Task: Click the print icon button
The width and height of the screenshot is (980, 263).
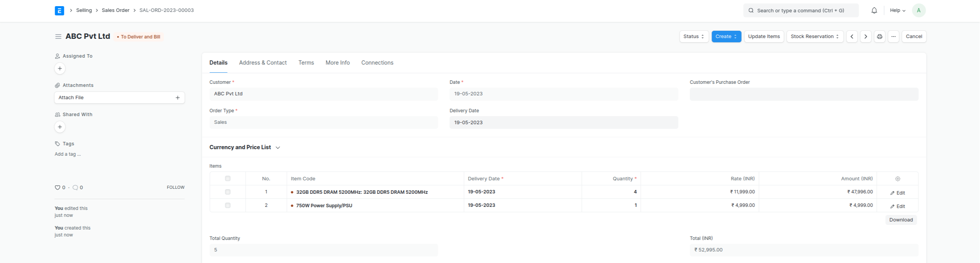Action: 879,37
